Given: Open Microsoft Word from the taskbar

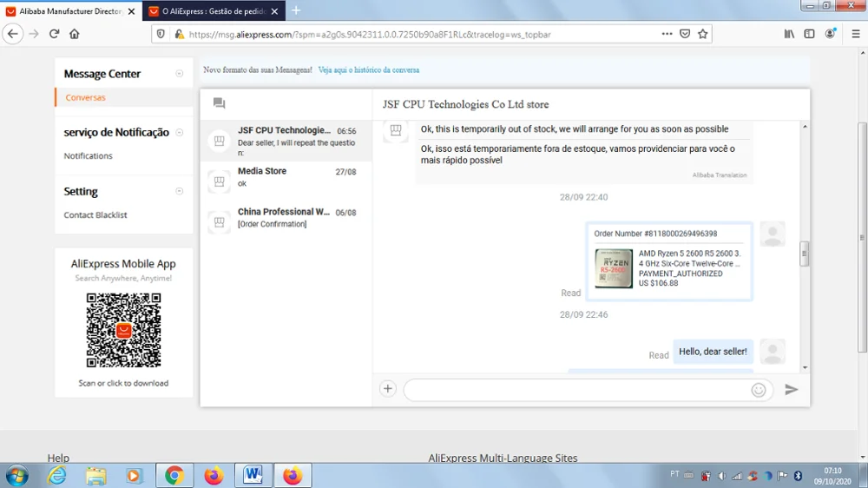Looking at the screenshot, I should pyautogui.click(x=253, y=475).
